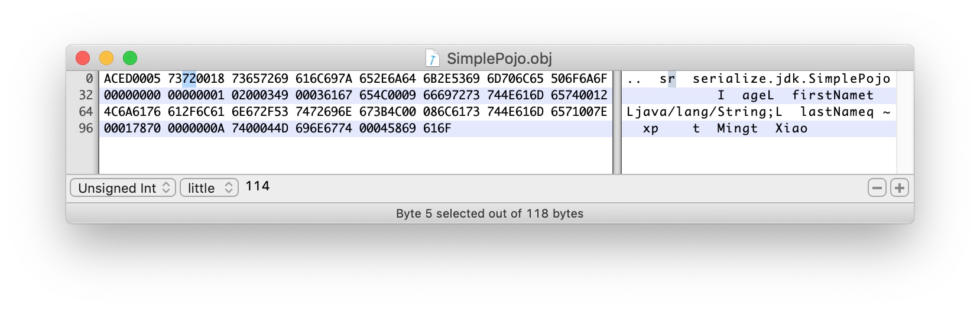980x311 pixels.
Task: Click the divider between hex and text panes
Action: click(x=617, y=122)
